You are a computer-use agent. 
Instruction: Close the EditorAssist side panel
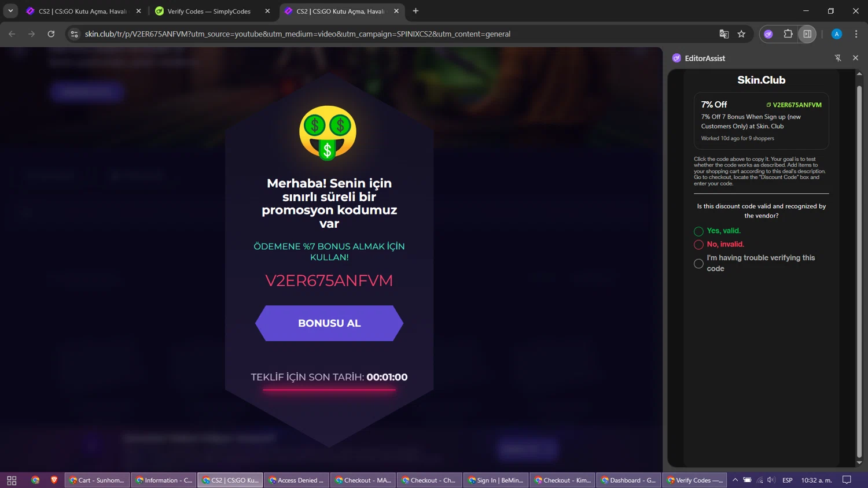pyautogui.click(x=855, y=58)
